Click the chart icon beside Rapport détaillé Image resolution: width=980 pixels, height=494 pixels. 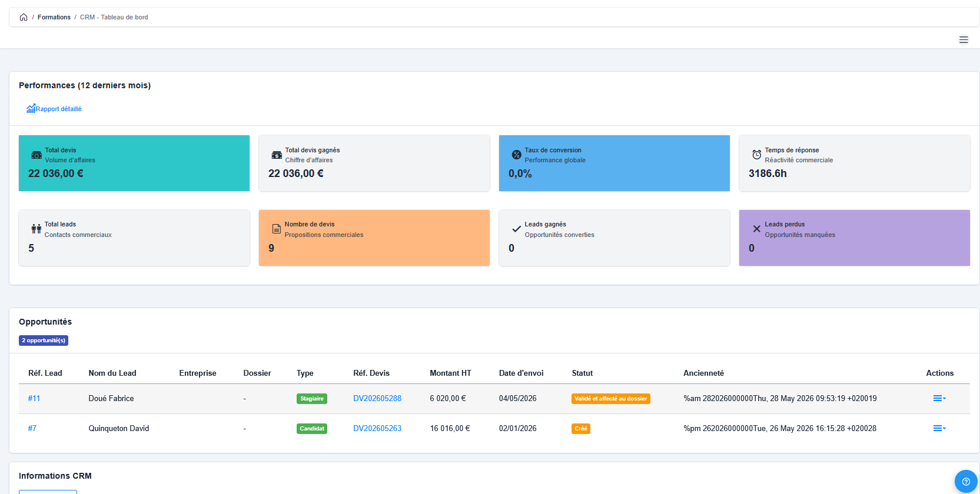(x=31, y=109)
